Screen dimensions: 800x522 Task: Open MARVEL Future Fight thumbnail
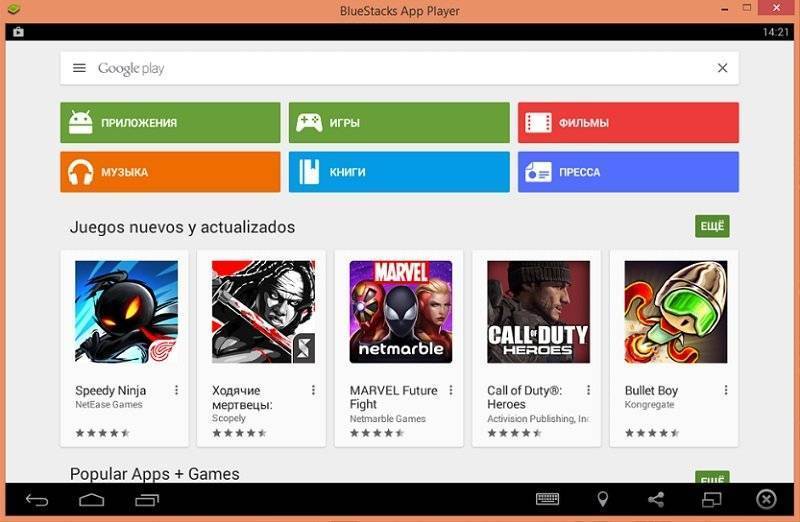(401, 312)
